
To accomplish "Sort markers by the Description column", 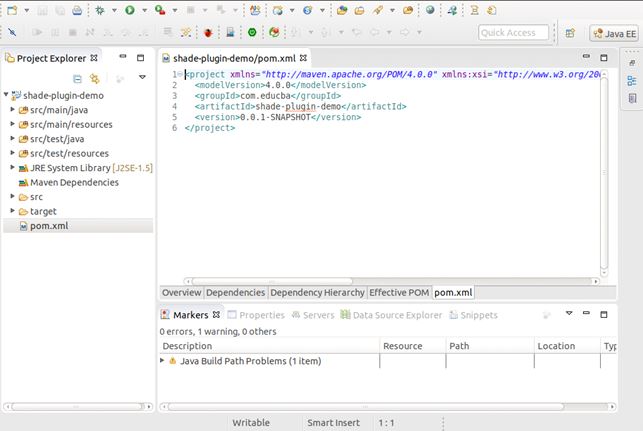I will pyautogui.click(x=269, y=346).
